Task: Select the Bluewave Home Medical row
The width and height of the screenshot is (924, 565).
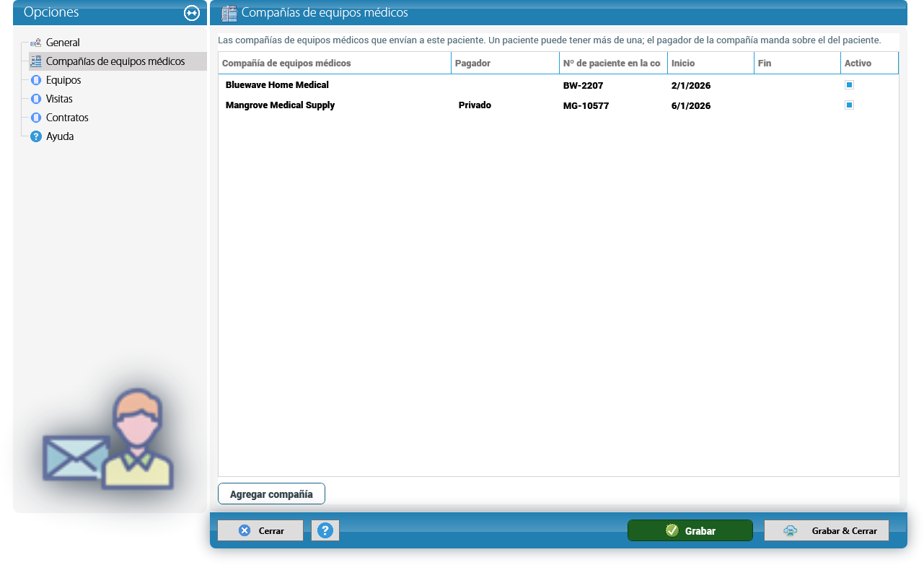Action: (558, 85)
